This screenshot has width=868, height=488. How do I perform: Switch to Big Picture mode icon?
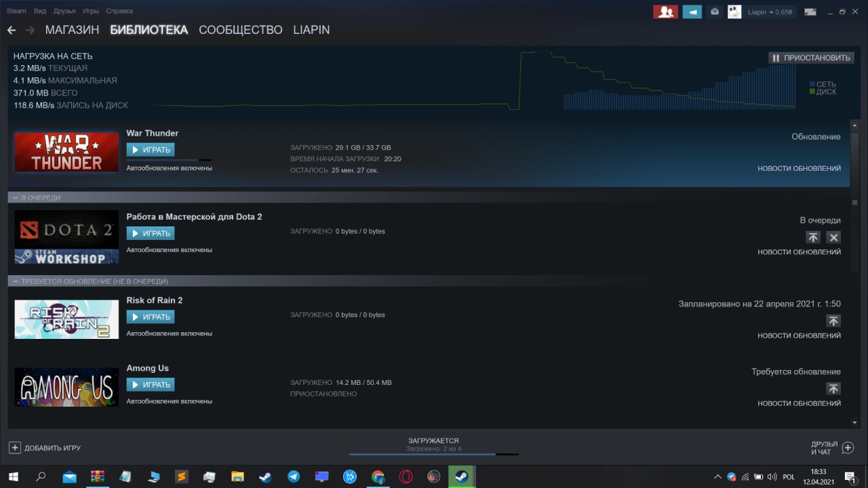[810, 12]
